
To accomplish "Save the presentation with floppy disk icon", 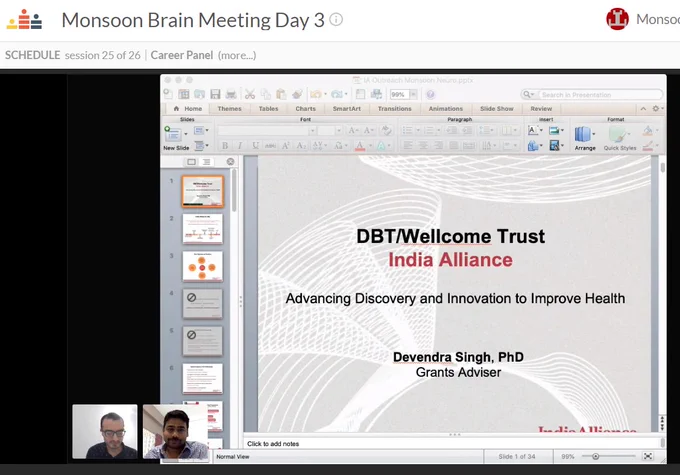I will (x=215, y=94).
